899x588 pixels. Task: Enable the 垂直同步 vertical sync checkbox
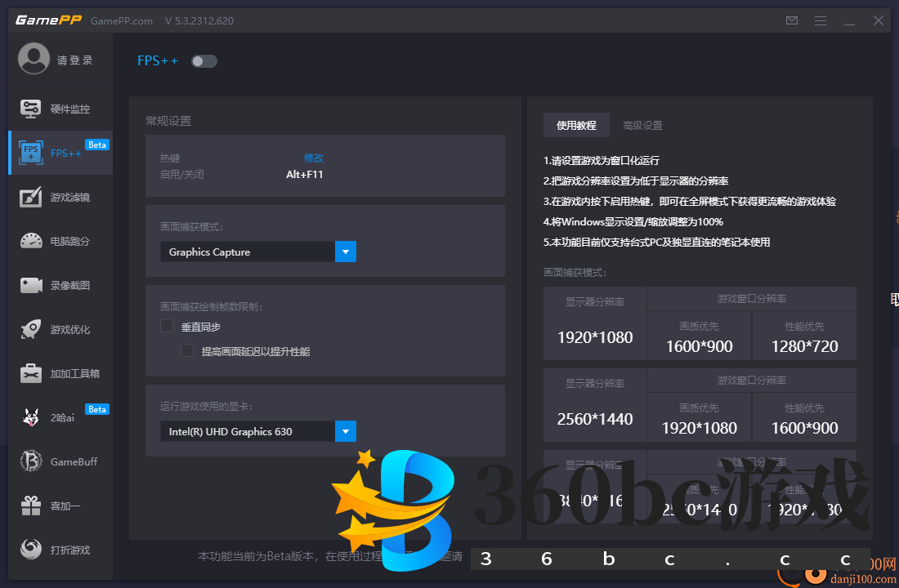pos(166,326)
